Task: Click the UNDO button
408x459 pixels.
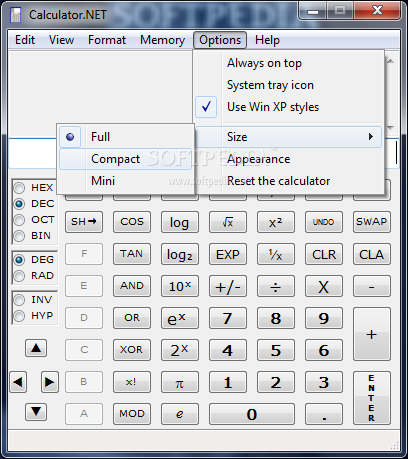Action: 324,222
